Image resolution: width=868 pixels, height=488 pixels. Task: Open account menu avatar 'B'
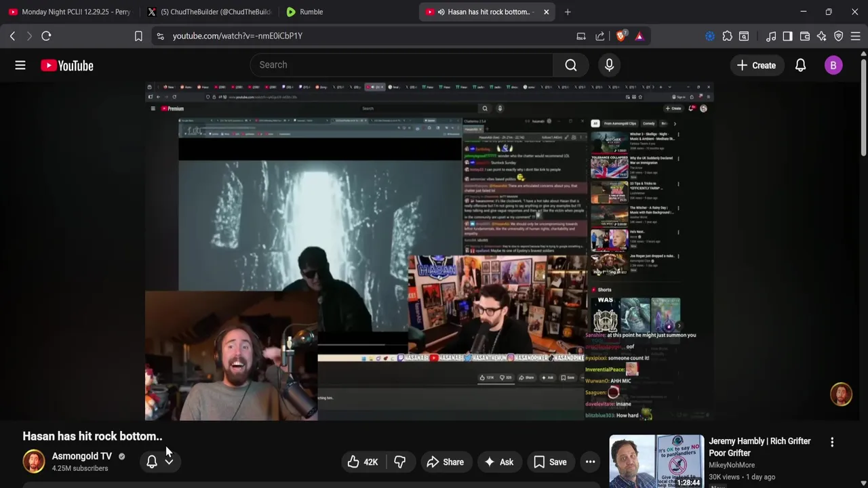833,65
